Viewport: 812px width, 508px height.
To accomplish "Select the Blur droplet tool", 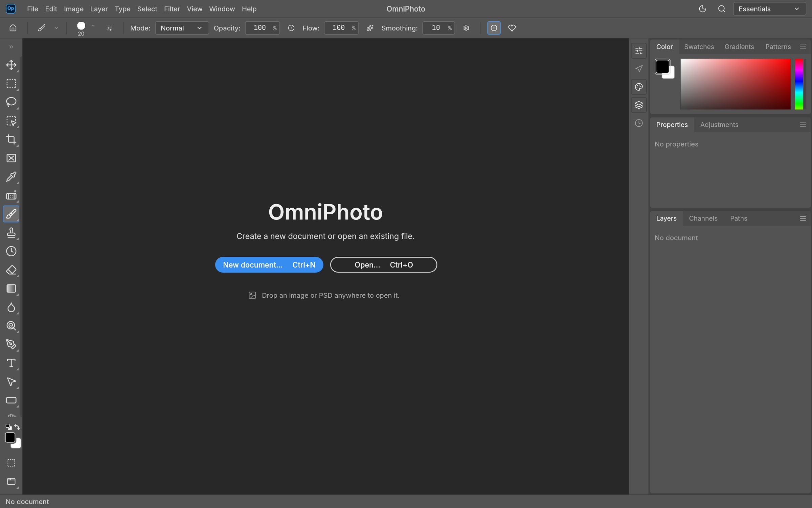I will pyautogui.click(x=11, y=307).
